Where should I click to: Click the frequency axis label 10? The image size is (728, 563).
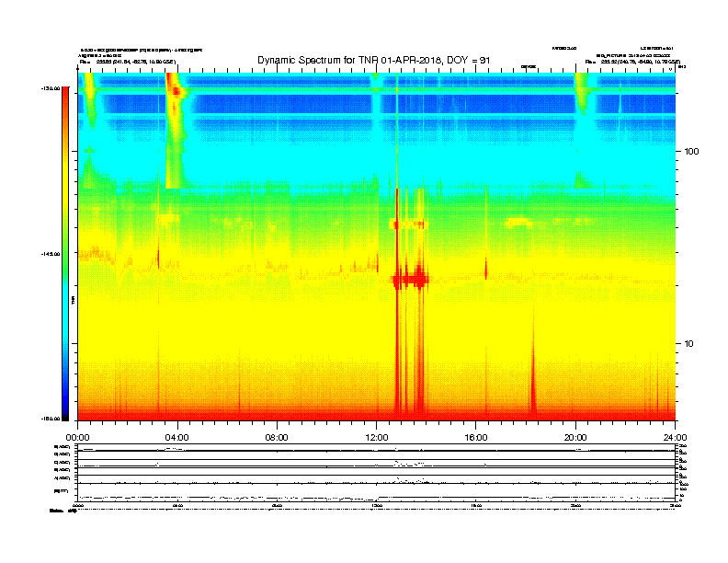(689, 344)
